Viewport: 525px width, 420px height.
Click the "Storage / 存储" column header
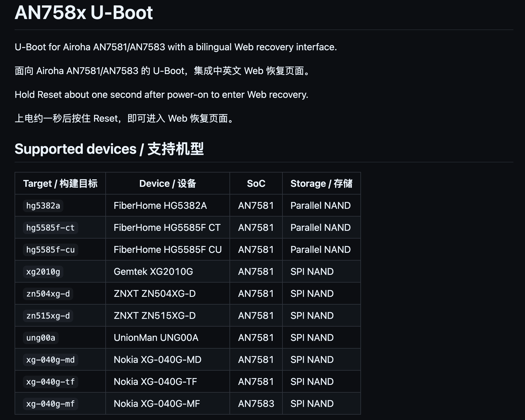click(x=321, y=184)
